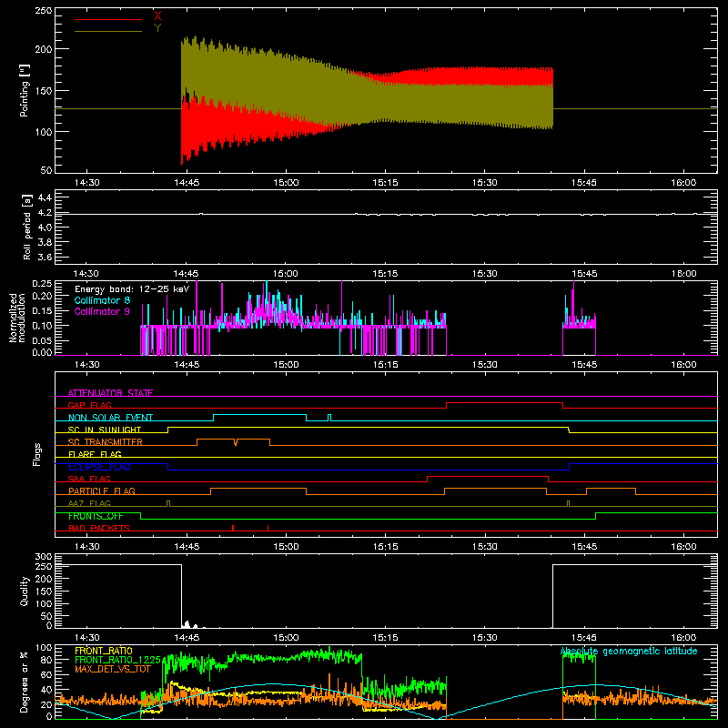Click 15:00 tick label under Flags plot
Screen dimensions: 728x728
click(x=286, y=547)
